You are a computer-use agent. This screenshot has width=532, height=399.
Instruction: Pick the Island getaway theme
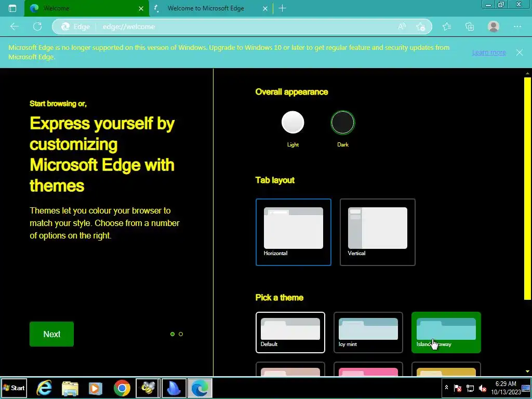[446, 332]
